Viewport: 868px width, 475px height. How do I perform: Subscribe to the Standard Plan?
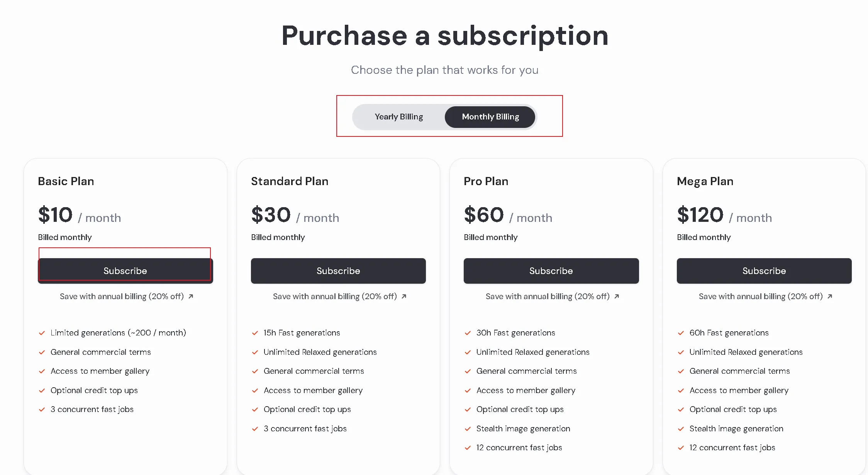[338, 271]
